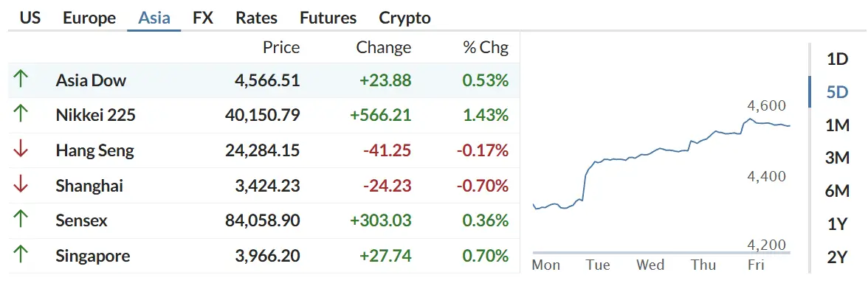Click the green up arrow beside Sensex

point(21,220)
